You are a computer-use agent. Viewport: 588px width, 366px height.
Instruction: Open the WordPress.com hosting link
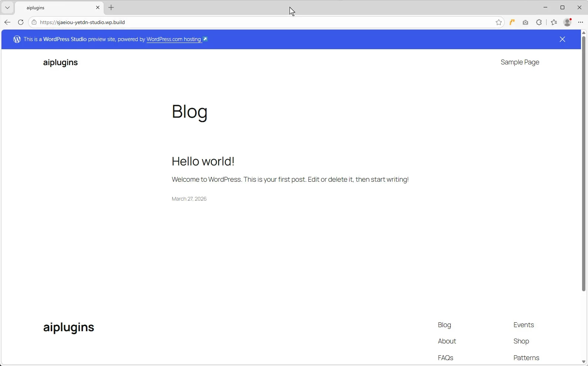click(174, 39)
